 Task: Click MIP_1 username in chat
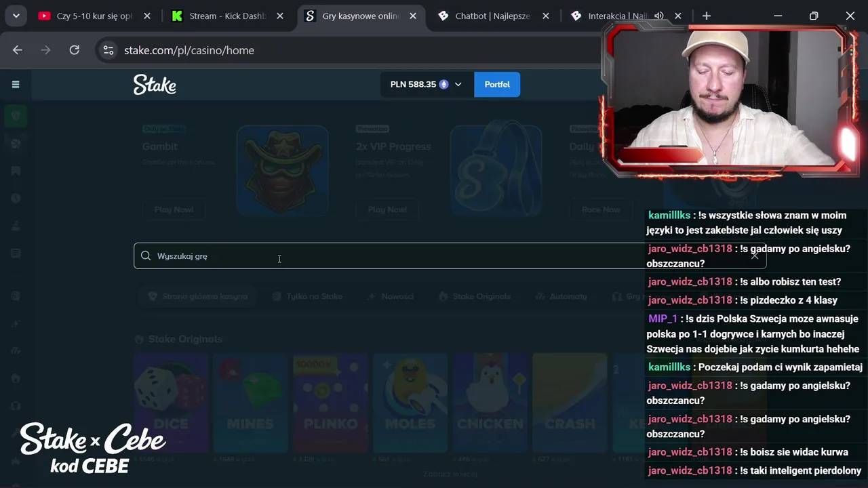click(663, 319)
